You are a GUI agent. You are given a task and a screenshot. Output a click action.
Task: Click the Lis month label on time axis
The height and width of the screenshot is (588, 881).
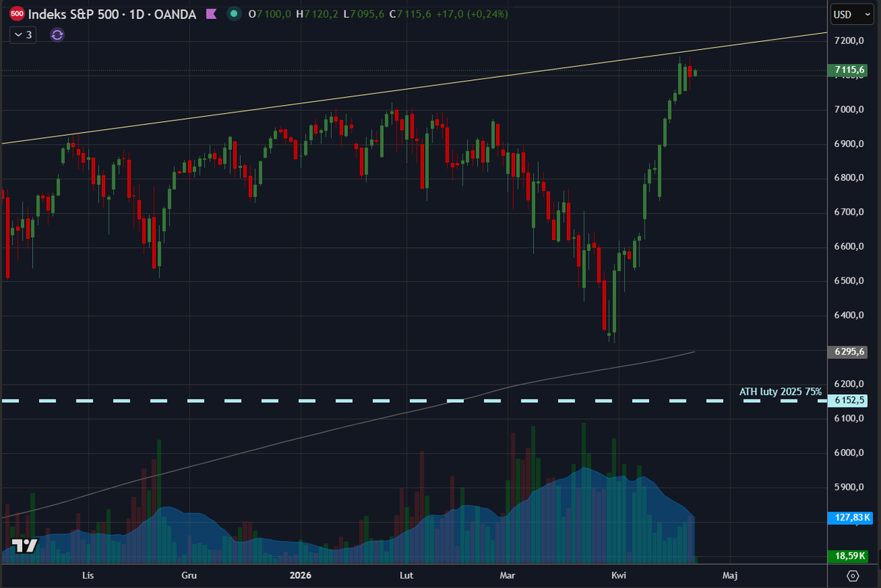[x=88, y=575]
